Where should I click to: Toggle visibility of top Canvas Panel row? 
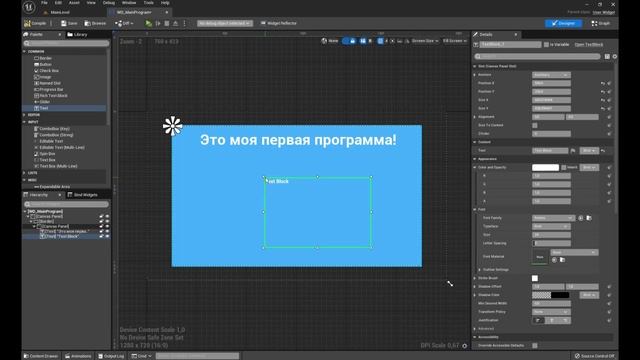coord(107,216)
